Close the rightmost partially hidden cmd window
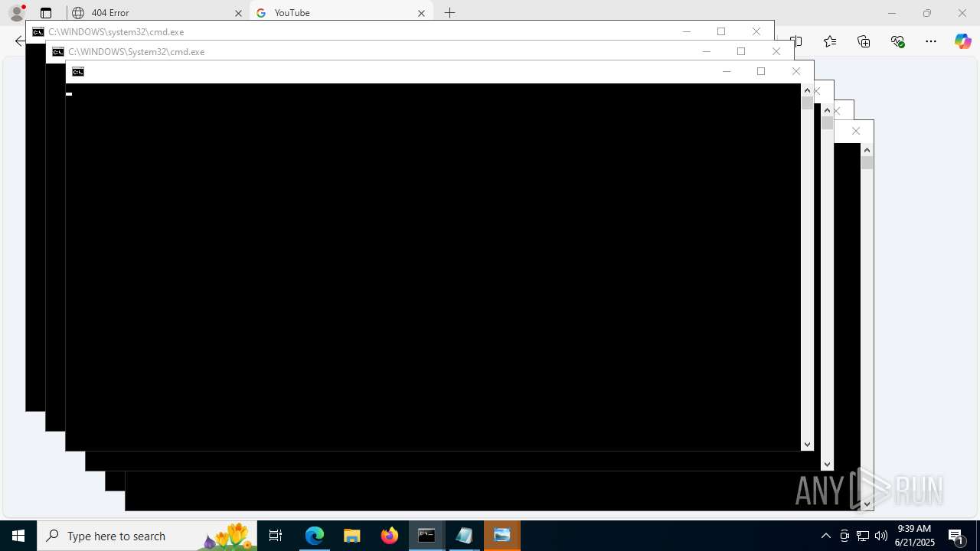The height and width of the screenshot is (551, 980). pyautogui.click(x=856, y=131)
